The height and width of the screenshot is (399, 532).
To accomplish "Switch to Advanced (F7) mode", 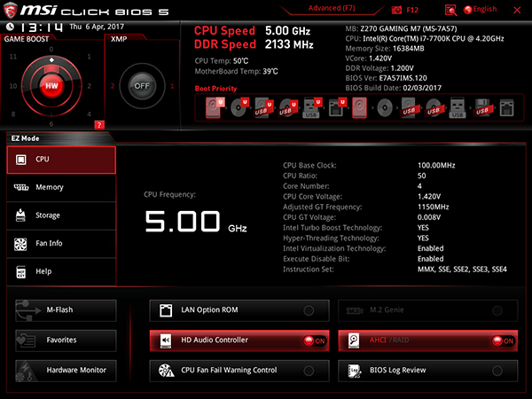I will 332,8.
